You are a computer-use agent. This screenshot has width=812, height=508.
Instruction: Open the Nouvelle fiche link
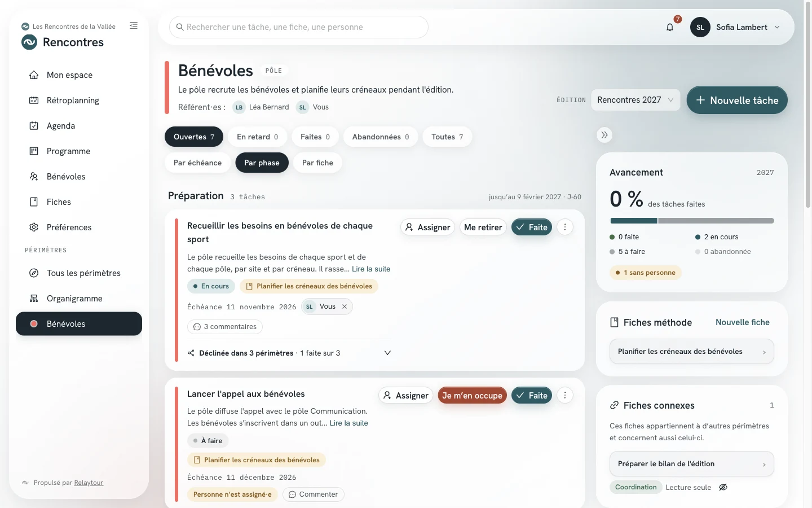point(743,322)
